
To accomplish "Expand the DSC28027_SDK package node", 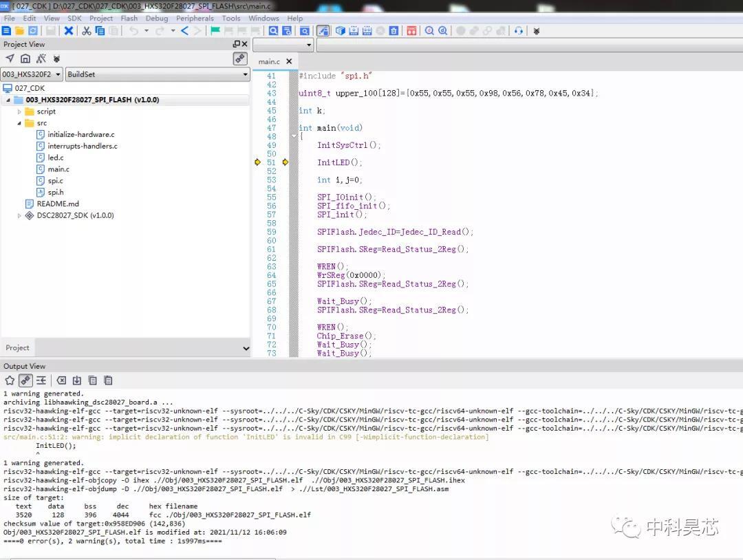I will coord(19,215).
